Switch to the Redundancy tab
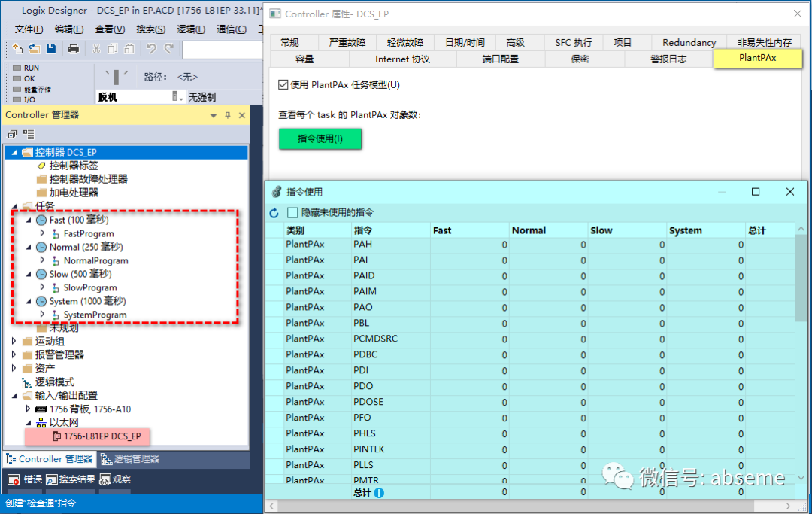This screenshot has width=812, height=514. [689, 42]
